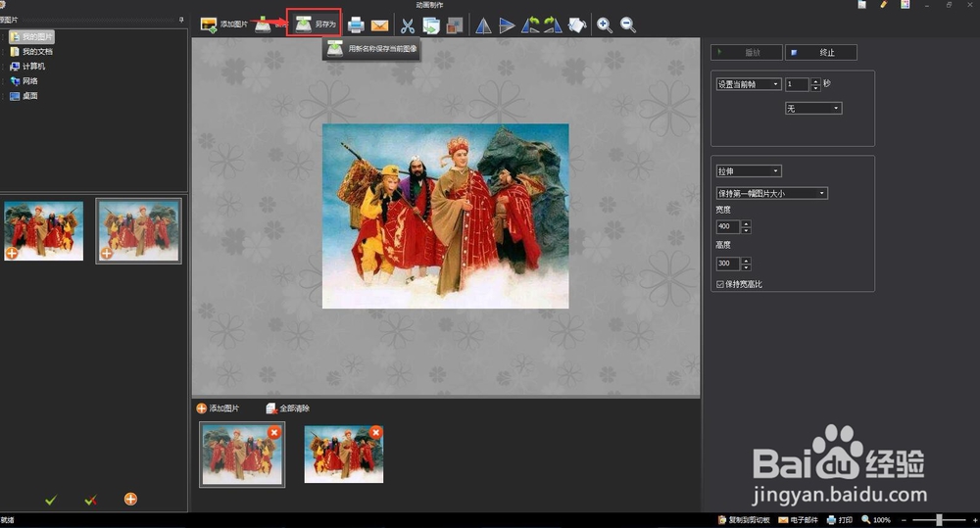Image resolution: width=980 pixels, height=528 pixels.
Task: Click the pin icon on left panel
Action: point(181,20)
